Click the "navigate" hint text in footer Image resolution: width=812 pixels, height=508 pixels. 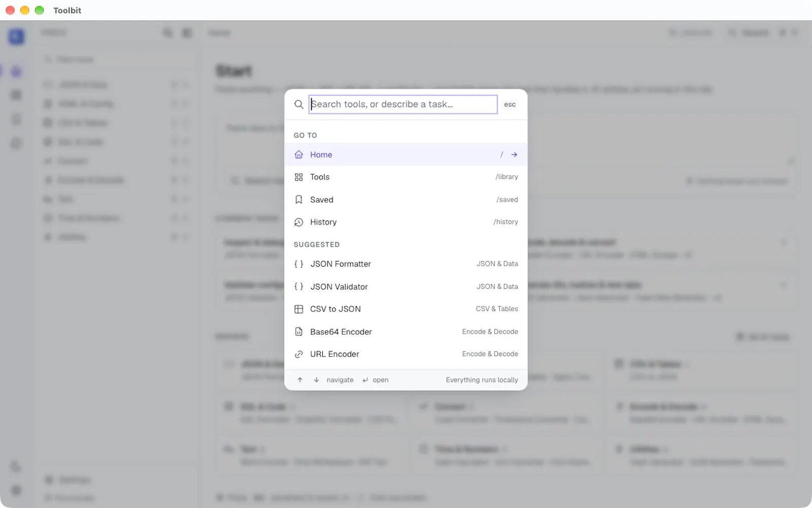pyautogui.click(x=340, y=380)
